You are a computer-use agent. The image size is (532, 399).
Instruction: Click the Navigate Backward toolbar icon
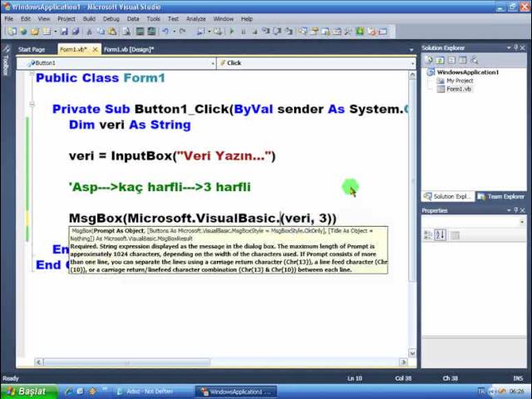coord(200,32)
